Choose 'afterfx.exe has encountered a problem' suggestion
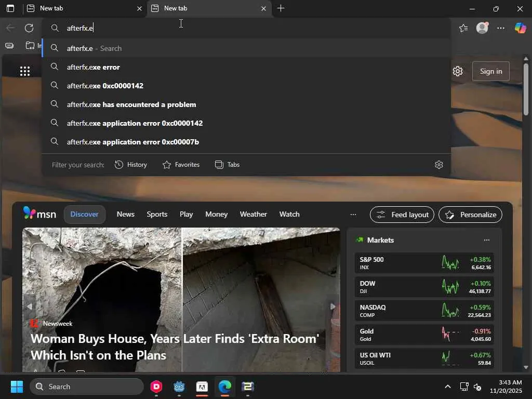532x399 pixels. pyautogui.click(x=246, y=104)
